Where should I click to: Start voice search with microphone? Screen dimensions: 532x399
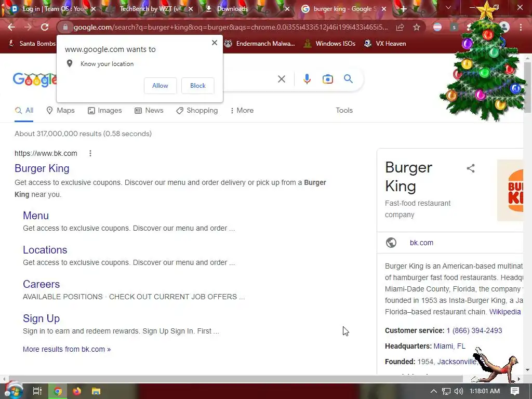(307, 79)
